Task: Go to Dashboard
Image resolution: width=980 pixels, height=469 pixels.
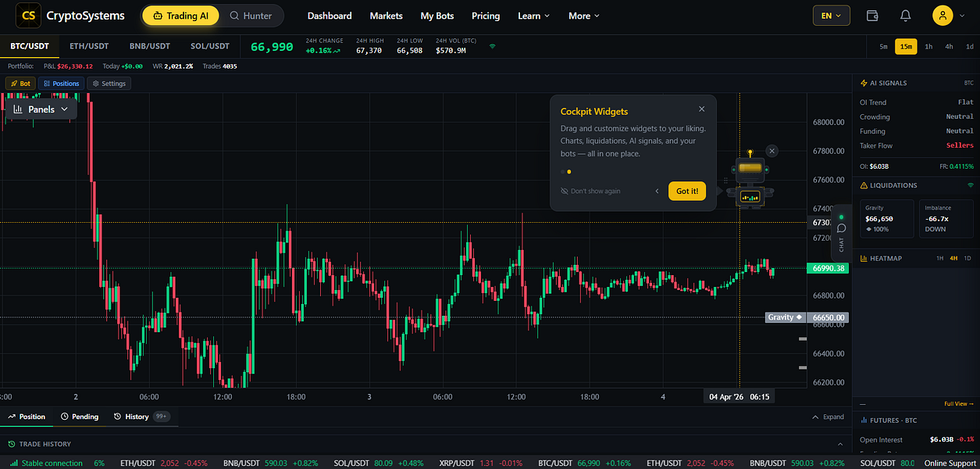Action: pyautogui.click(x=330, y=16)
